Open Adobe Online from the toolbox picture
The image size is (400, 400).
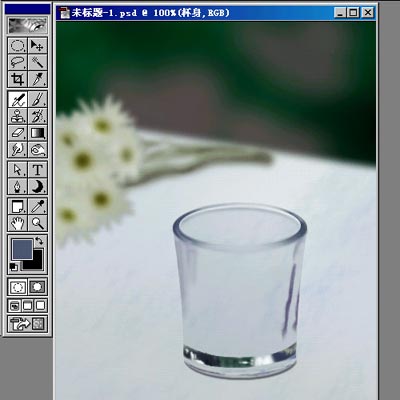(x=27, y=25)
